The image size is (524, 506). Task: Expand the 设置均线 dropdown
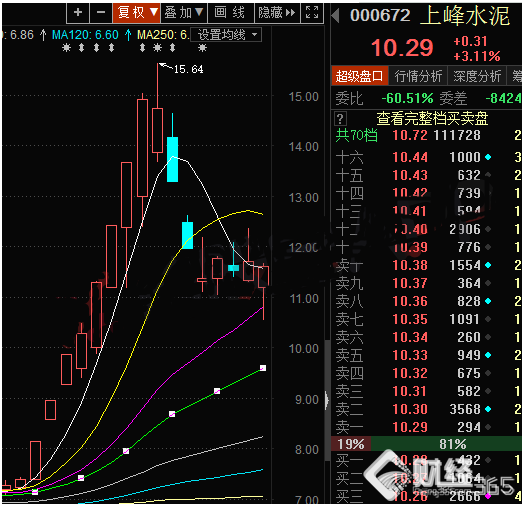coord(227,35)
